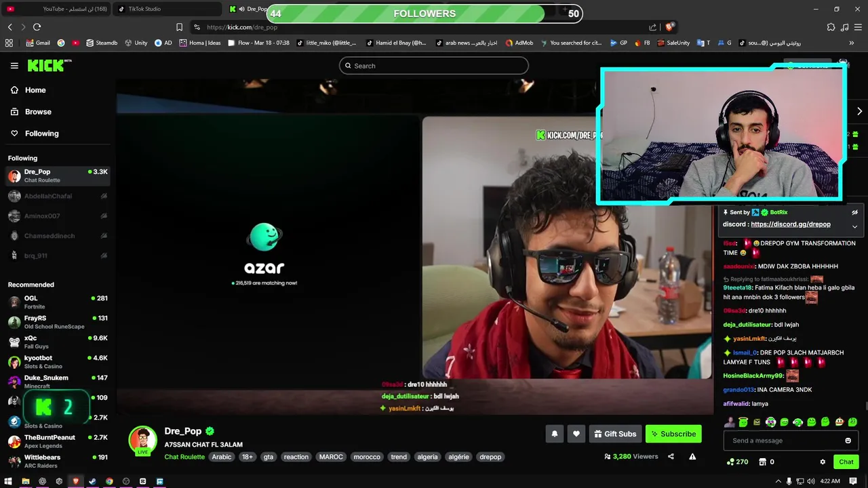Click the trend tag
This screenshot has width=868, height=488.
click(x=399, y=457)
